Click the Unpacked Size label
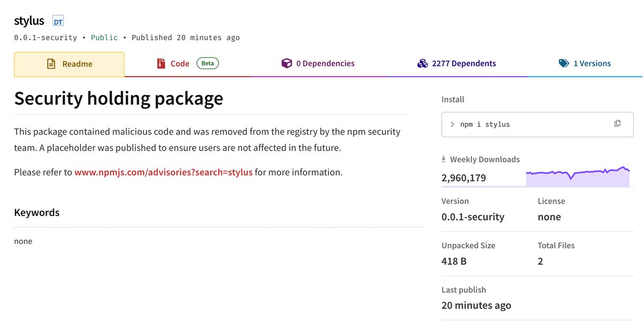Screen dimensions: 644x326 468,245
